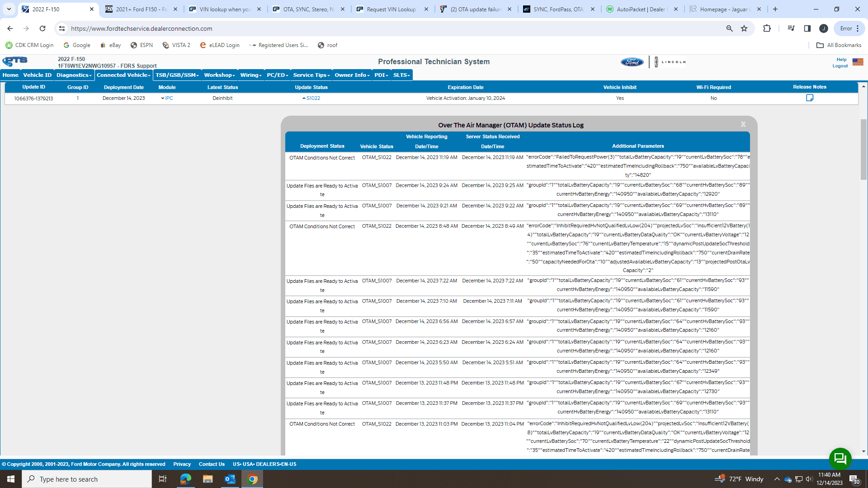Open the media control icon in Chrome toolbar
This screenshot has width=868, height=488.
(x=791, y=28)
